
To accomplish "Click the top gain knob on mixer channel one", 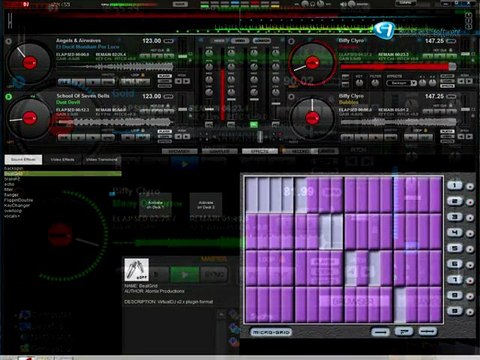I will [x=209, y=53].
